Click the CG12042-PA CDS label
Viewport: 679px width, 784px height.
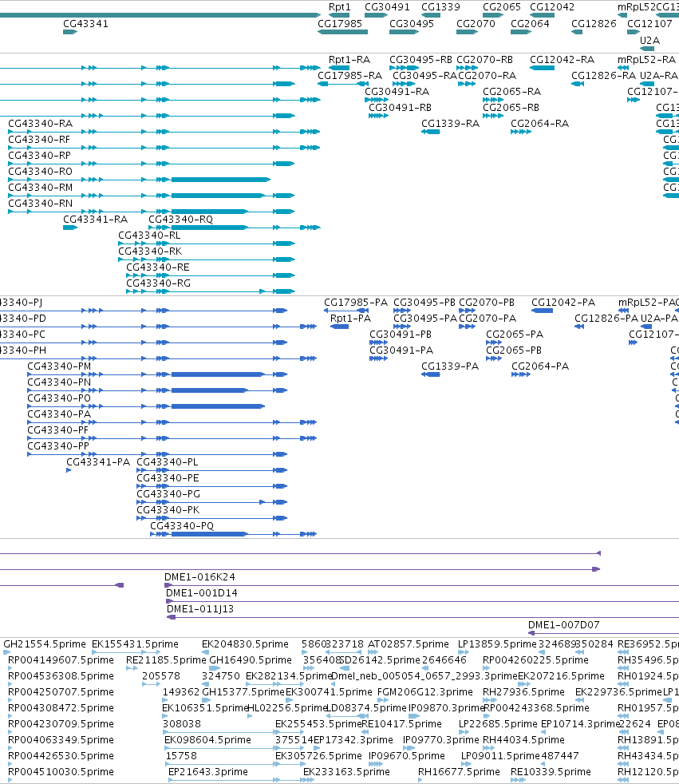point(563,303)
